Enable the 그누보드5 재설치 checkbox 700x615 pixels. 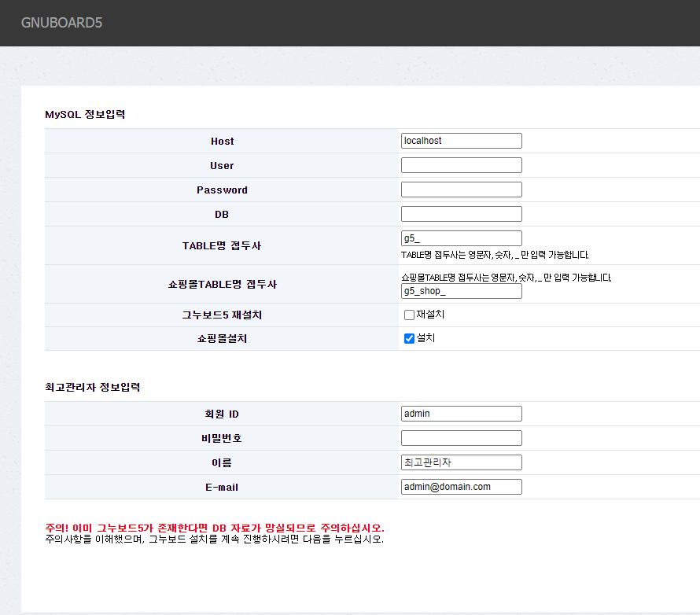coord(409,315)
